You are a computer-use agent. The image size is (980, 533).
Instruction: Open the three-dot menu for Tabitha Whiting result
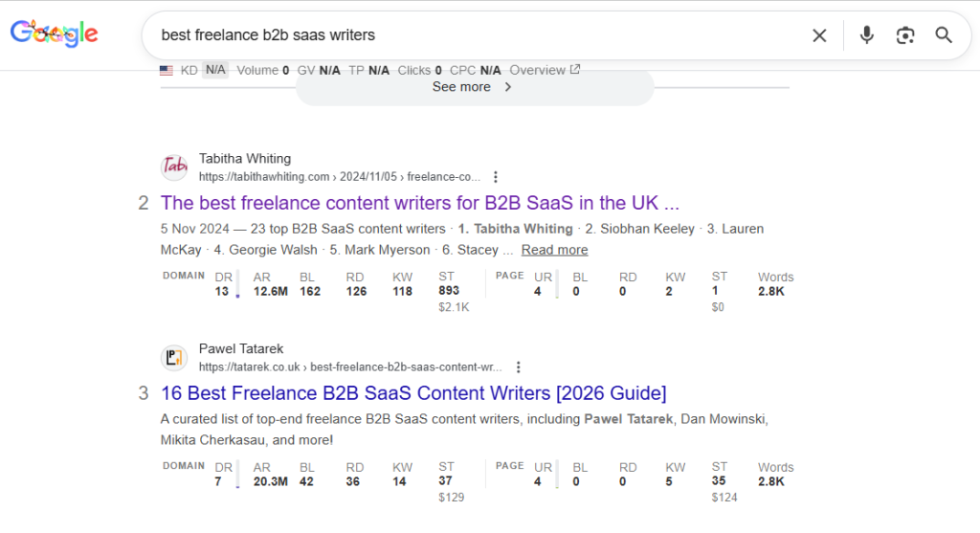point(496,177)
